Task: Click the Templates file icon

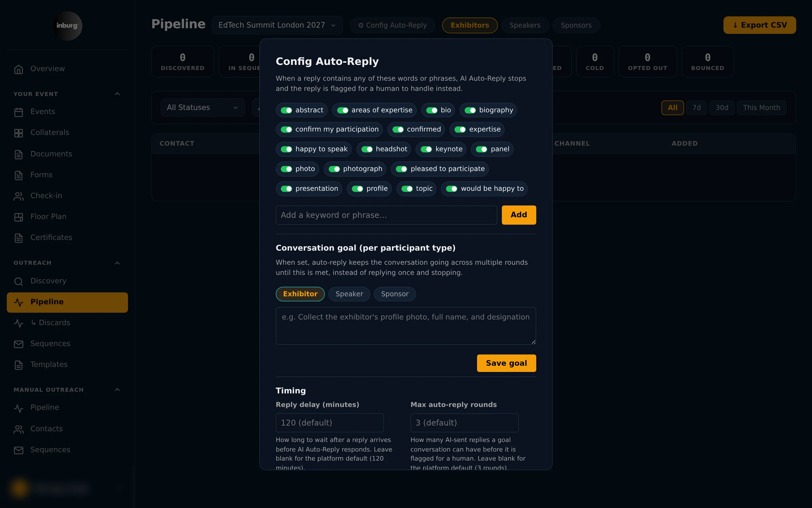Action: [x=19, y=365]
